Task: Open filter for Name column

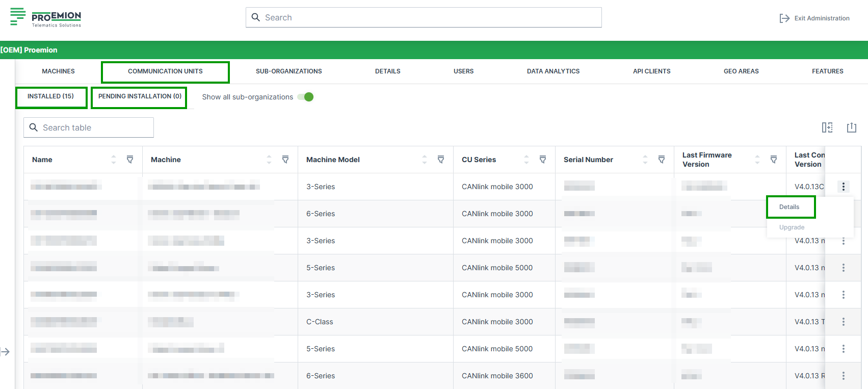Action: tap(130, 160)
